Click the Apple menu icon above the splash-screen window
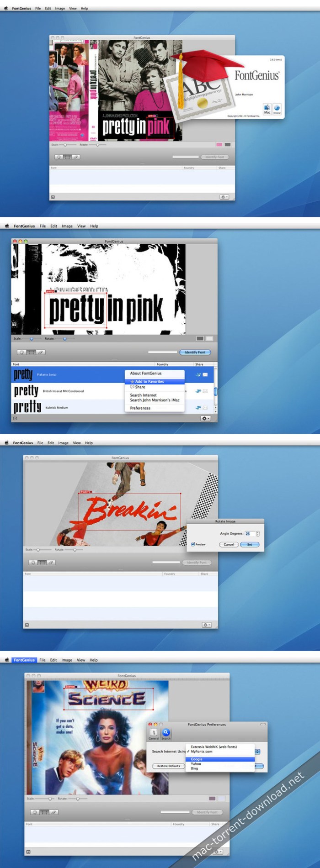Viewport: 320px width, 868px height. 6,8
